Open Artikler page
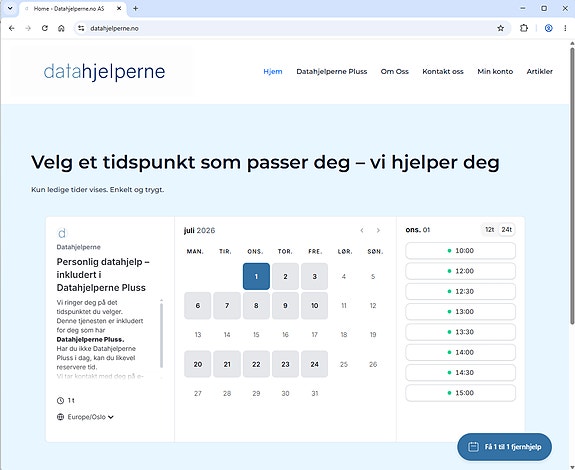The height and width of the screenshot is (470, 575). pos(539,71)
